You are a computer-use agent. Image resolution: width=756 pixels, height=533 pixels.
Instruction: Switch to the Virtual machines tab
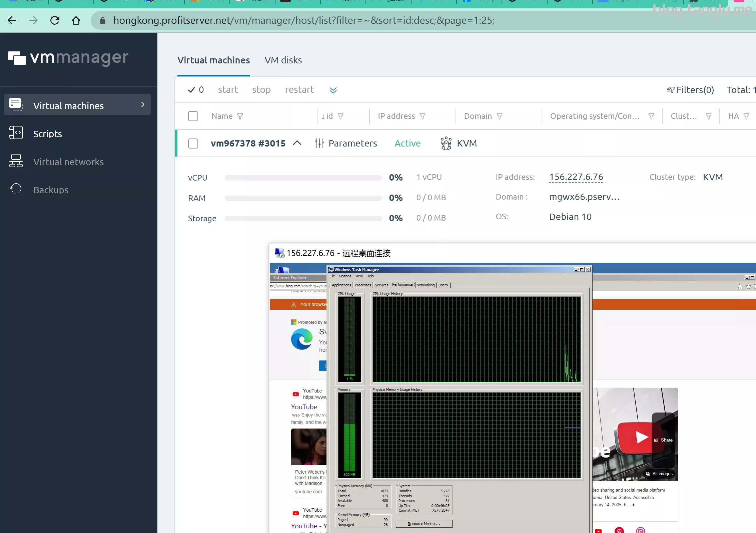click(213, 60)
